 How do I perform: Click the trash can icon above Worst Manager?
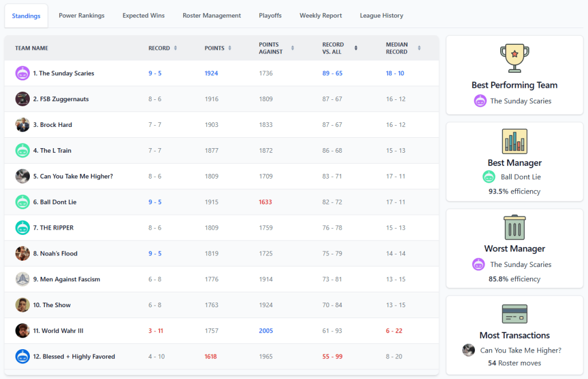coord(514,227)
